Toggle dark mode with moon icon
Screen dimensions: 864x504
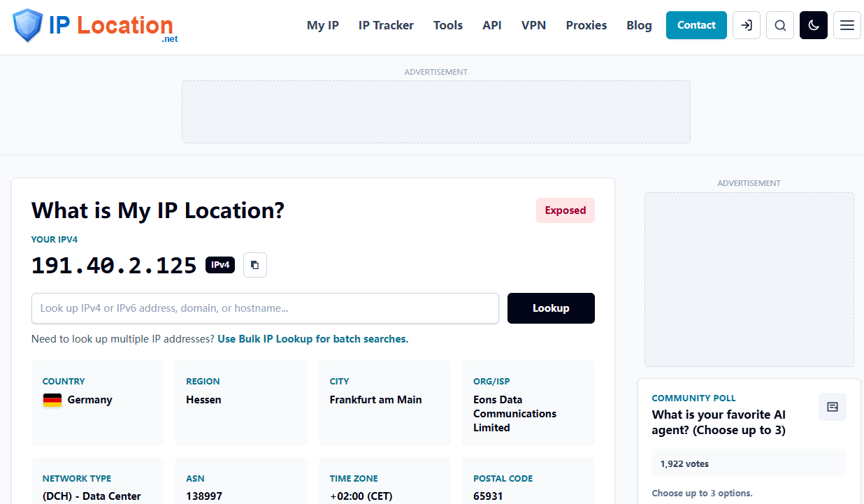pos(814,25)
